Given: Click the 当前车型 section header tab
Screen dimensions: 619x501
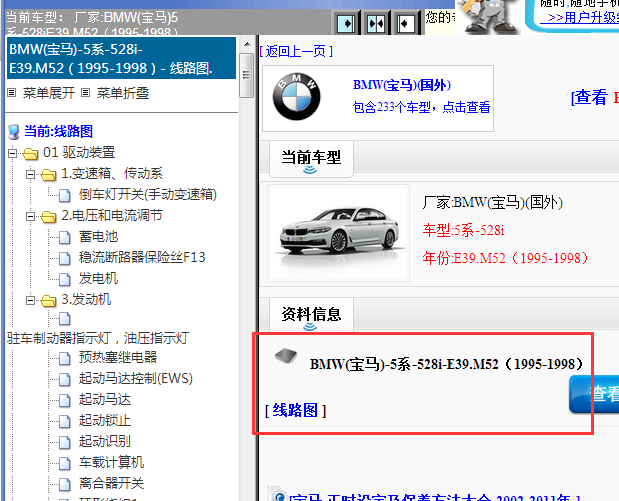Looking at the screenshot, I should click(311, 159).
